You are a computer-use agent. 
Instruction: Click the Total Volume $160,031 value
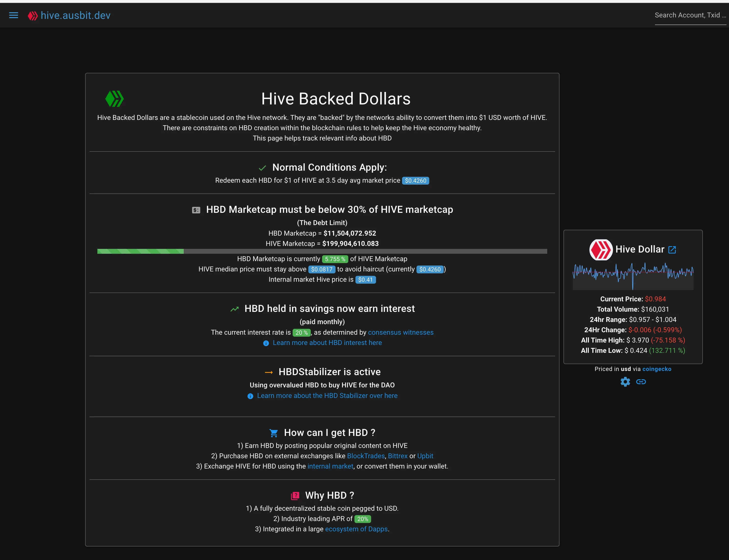[655, 309]
